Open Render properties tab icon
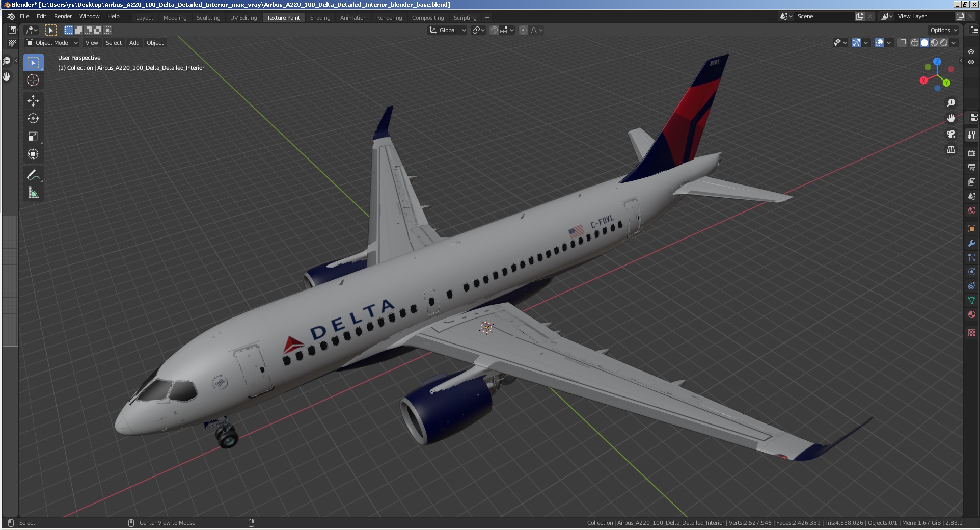 point(972,153)
